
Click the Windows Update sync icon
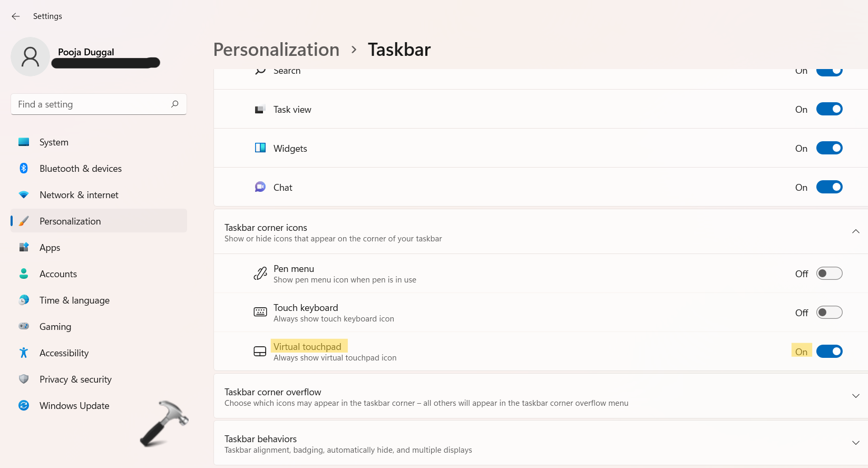[24, 405]
